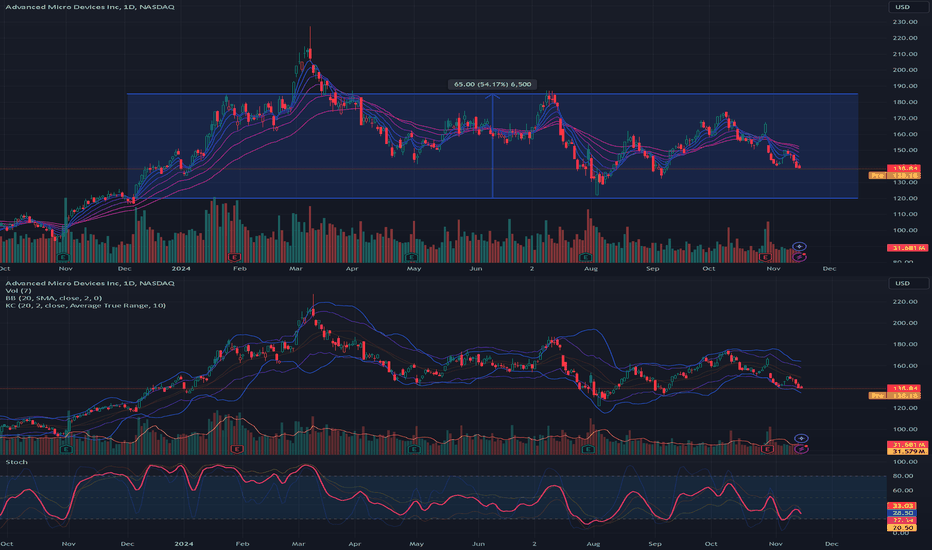Select the KC (20, 2, close, Average True Range, 10) legend
The image size is (932, 550).
pyautogui.click(x=86, y=306)
